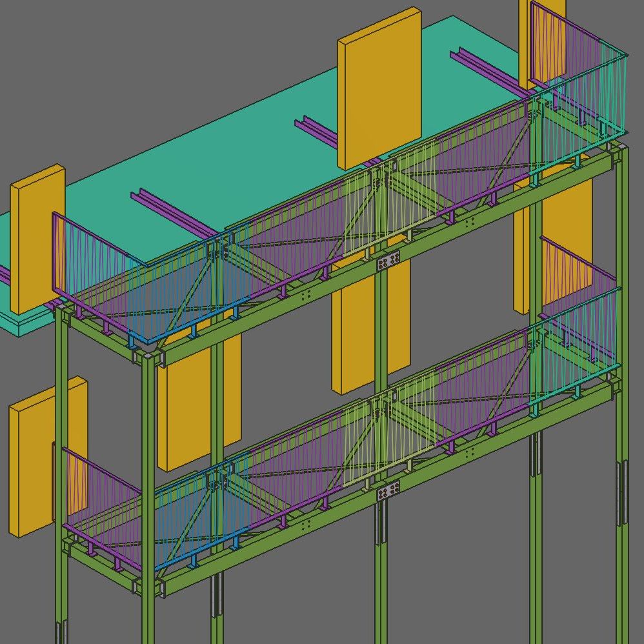Screen dimensions: 644x644
Task: Select the bolted connection plate on upper balcony beam
Action: tap(388, 261)
